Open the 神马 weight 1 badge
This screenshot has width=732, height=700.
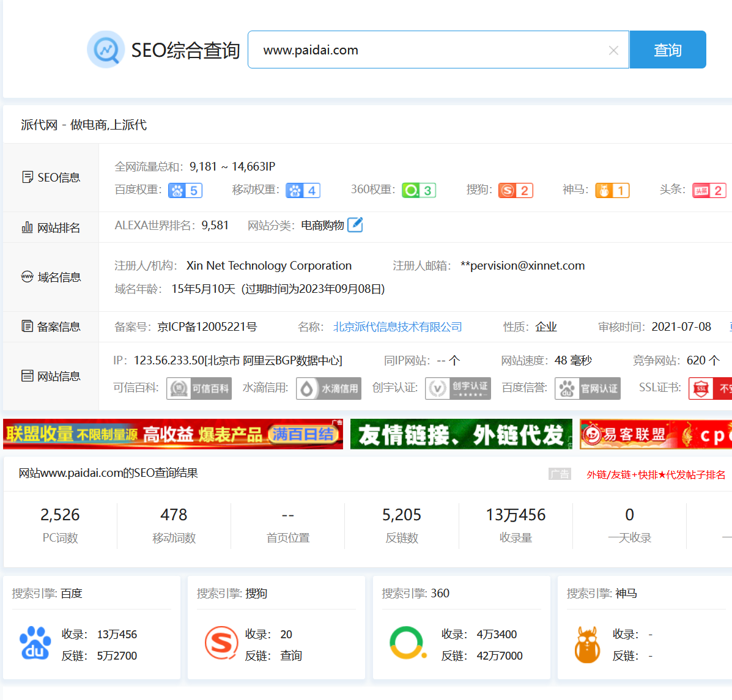pyautogui.click(x=613, y=190)
